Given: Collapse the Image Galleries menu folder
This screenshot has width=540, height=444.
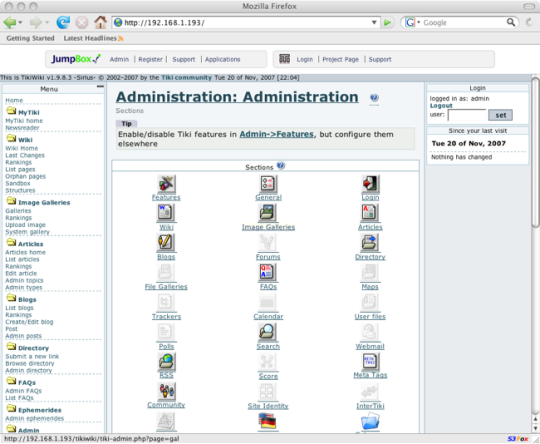Looking at the screenshot, I should pos(11,201).
